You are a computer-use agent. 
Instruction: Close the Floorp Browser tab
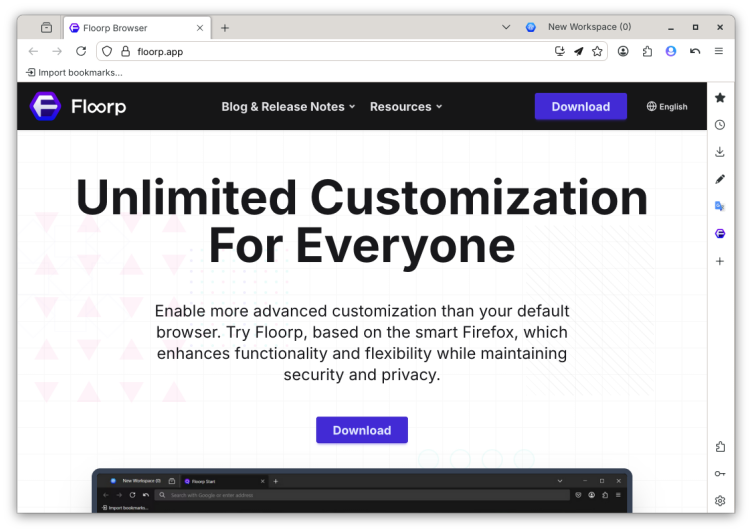[200, 28]
